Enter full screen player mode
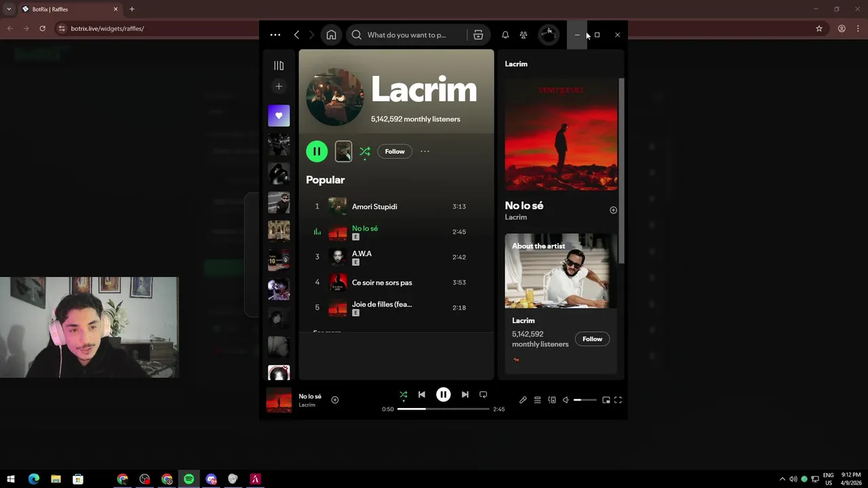The image size is (868, 488). (x=618, y=400)
